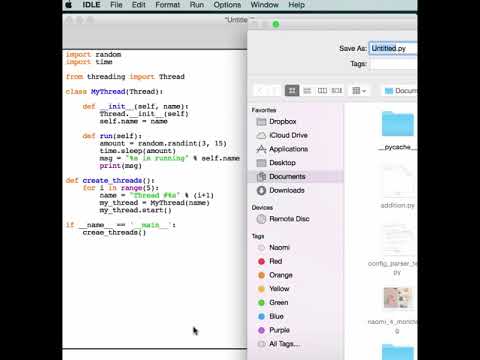Click 'from threading import Thread' line
This screenshot has width=480, height=360.
[125, 77]
